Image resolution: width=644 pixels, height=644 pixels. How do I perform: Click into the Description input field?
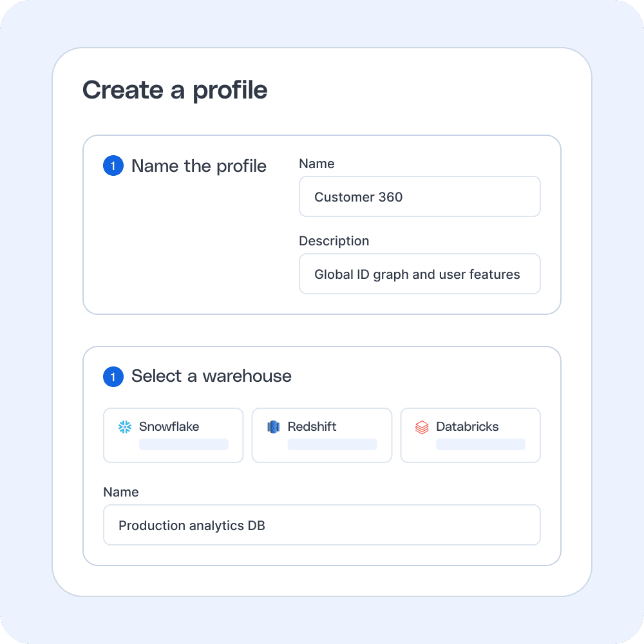[419, 274]
